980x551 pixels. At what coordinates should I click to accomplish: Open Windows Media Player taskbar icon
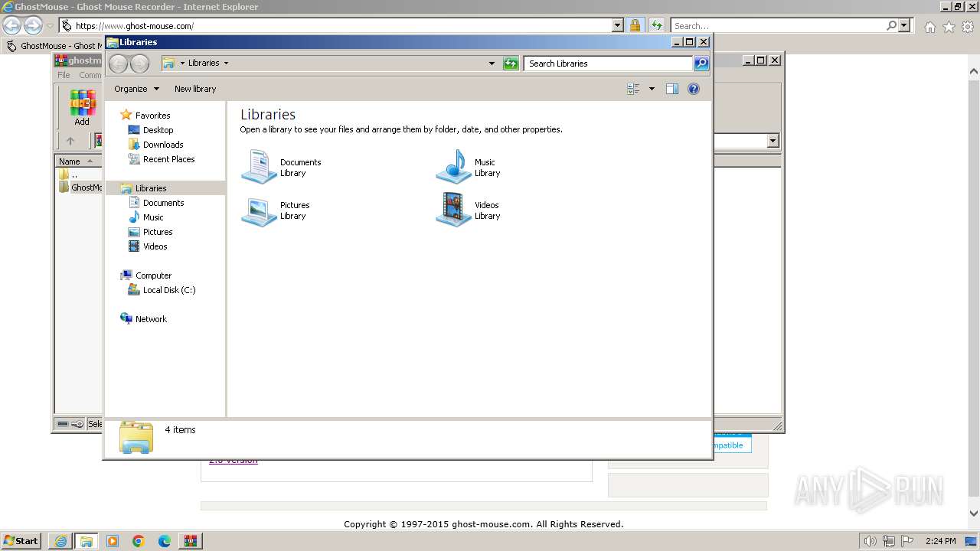pyautogui.click(x=113, y=541)
